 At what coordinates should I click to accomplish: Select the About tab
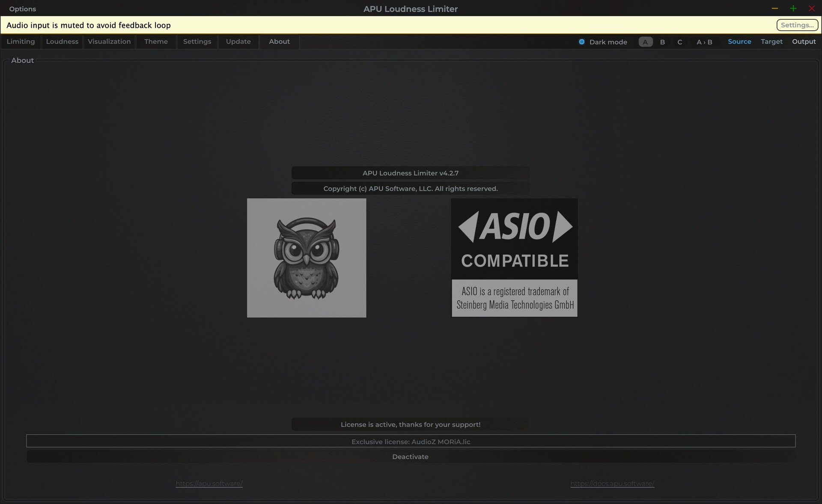(x=279, y=42)
